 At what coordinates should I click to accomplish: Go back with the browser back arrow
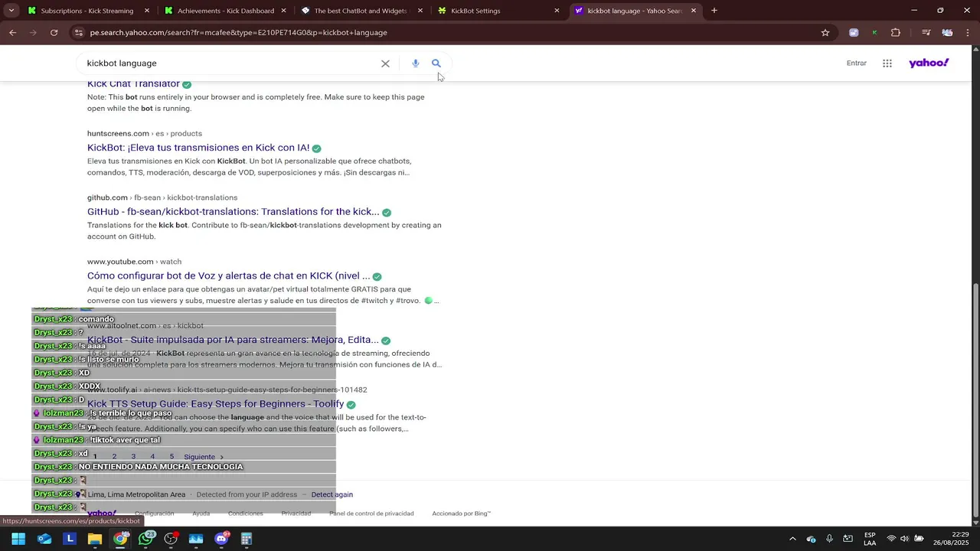click(12, 33)
